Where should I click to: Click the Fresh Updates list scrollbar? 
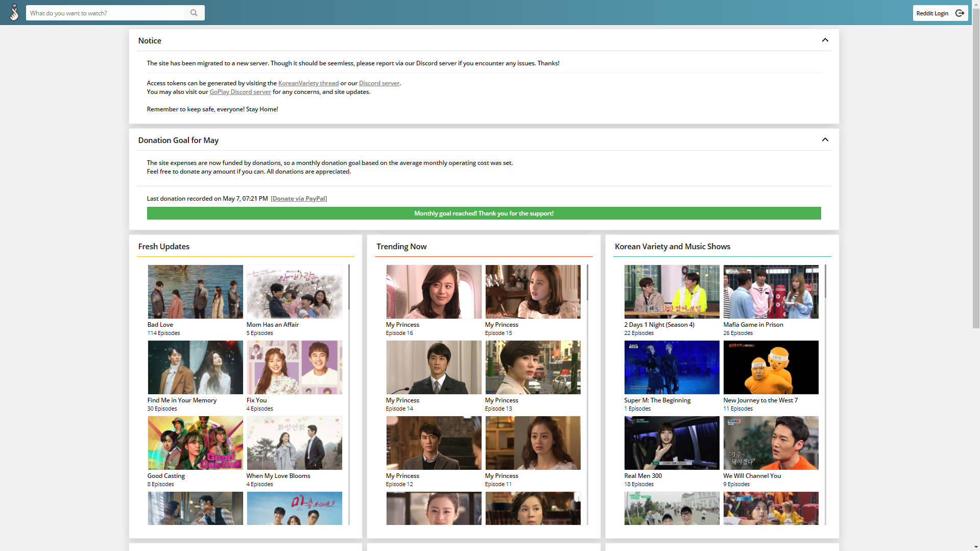(x=349, y=287)
